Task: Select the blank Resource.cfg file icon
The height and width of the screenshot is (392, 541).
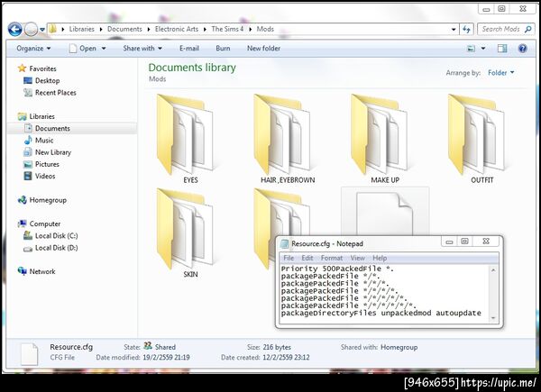Action: [384, 214]
